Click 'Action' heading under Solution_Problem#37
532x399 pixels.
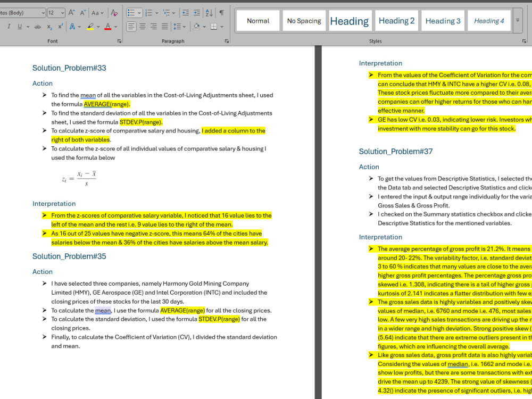369,167
